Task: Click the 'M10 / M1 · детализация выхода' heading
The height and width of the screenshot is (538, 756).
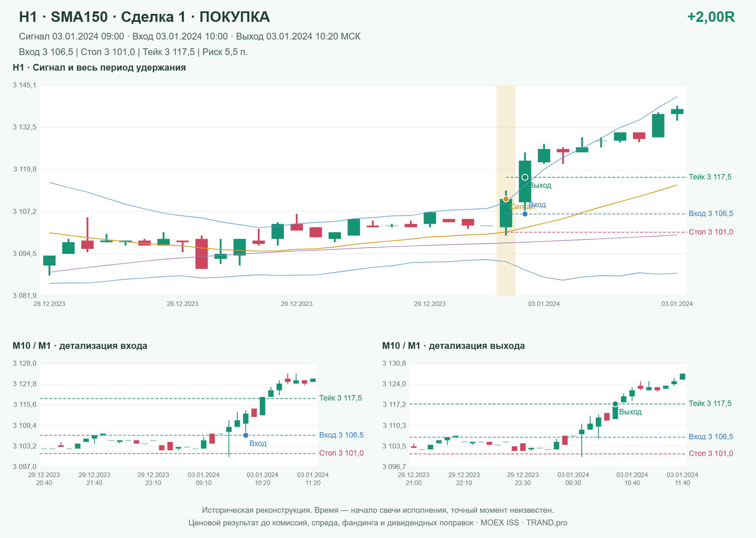Action: pos(453,346)
